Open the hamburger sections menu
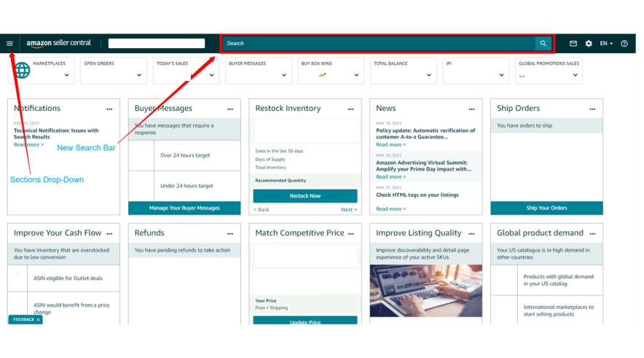The image size is (644, 358). (9, 44)
